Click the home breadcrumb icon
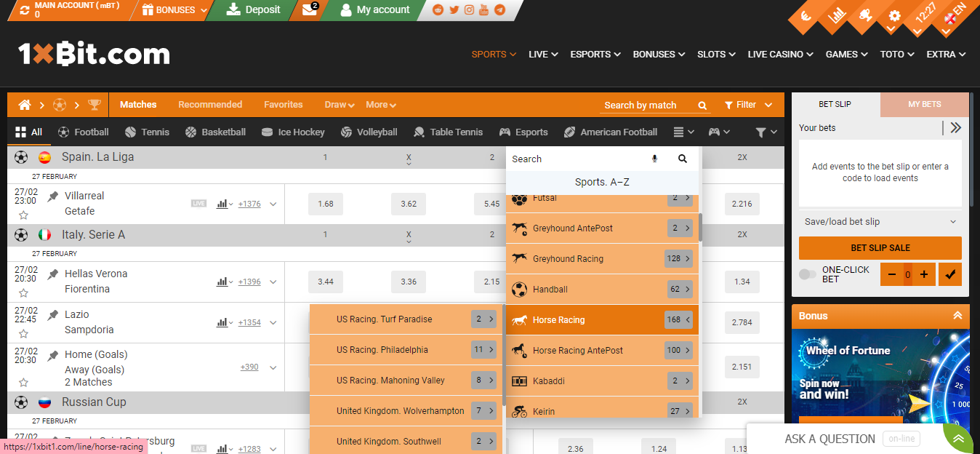 (x=24, y=104)
